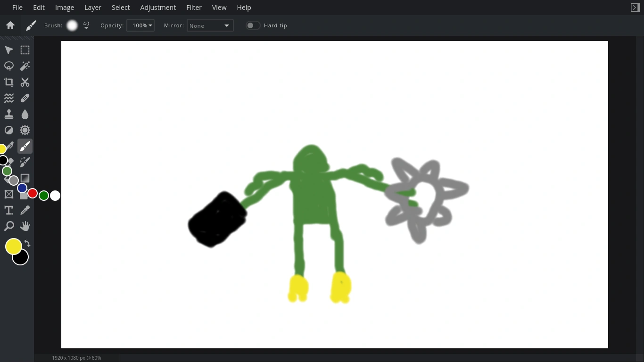Select the Heal bandage tool
This screenshot has width=644, height=362.
25,98
